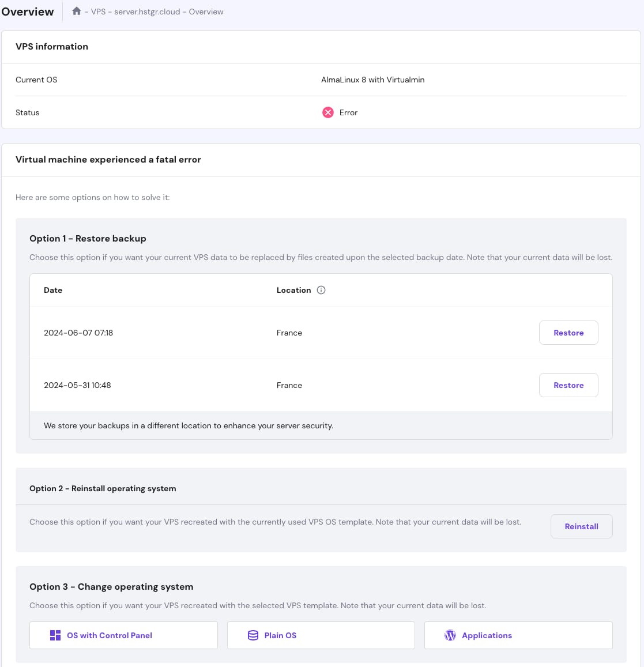Select the 2024-06-07 07:18 backup date
The height and width of the screenshot is (667, 644).
tap(78, 333)
